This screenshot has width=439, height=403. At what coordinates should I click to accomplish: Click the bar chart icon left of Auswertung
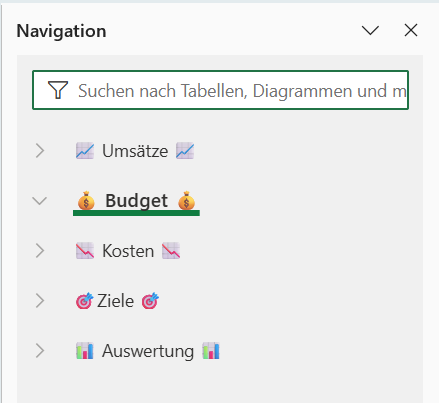coord(85,351)
